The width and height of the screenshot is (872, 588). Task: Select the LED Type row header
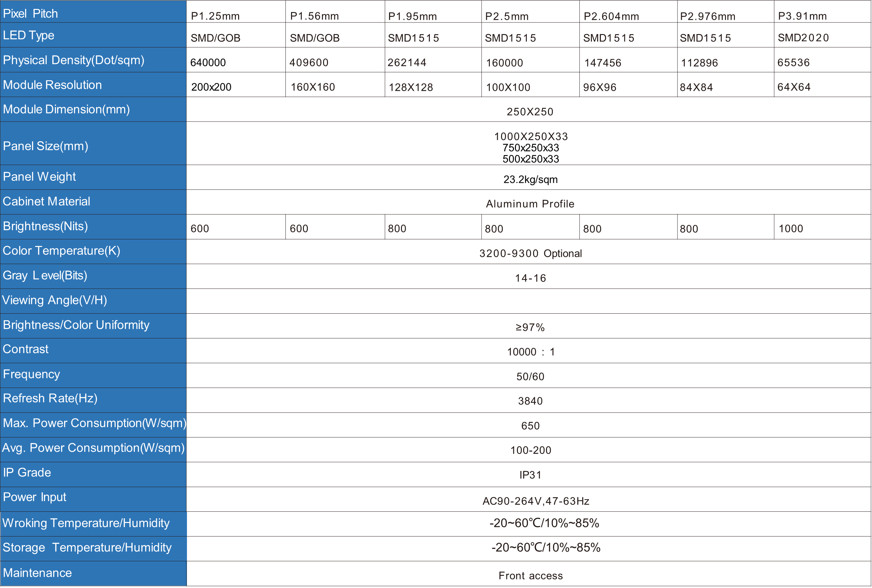pyautogui.click(x=29, y=35)
